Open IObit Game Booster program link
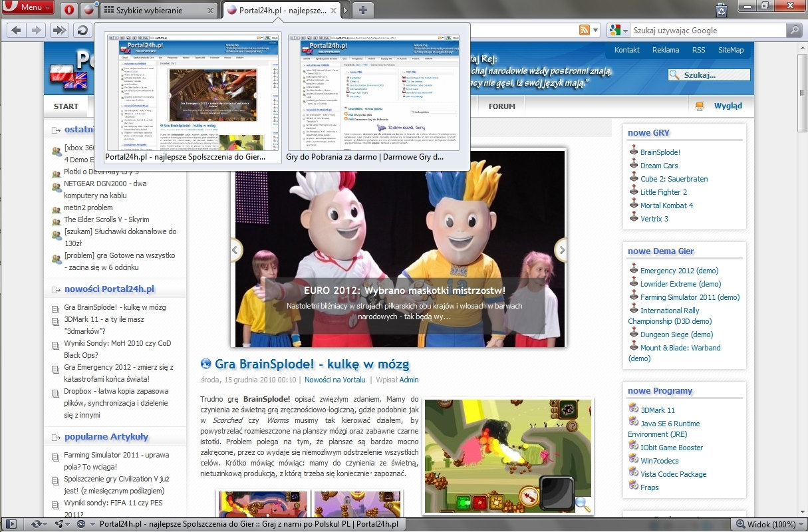This screenshot has height=532, width=808. 671,448
